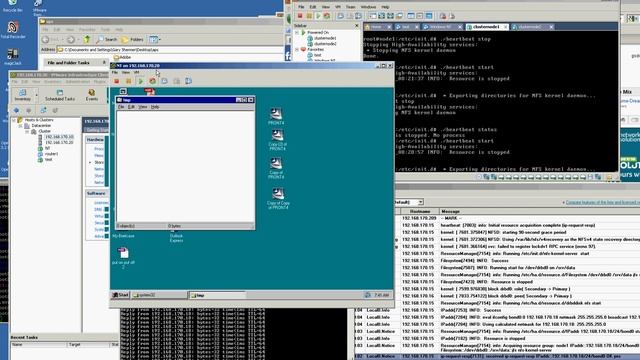Screen dimensions: 640x360
Task: Open File menu of NT console window
Action: (115, 72)
